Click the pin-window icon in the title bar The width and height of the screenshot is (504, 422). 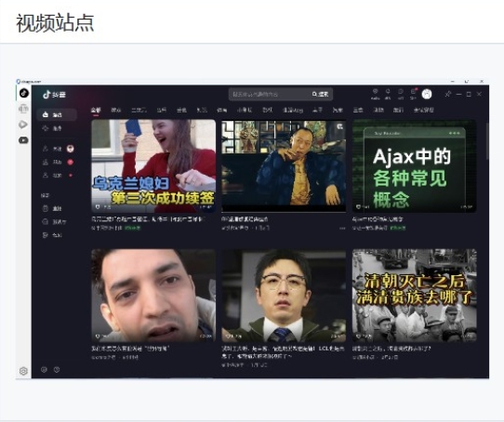coord(448,94)
